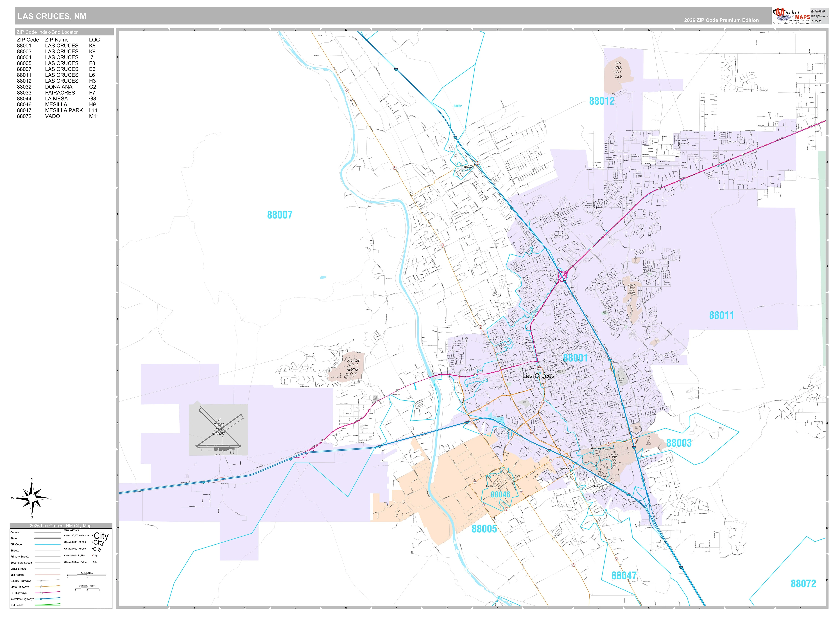Click the compass rose icon
840x617 pixels.
[x=32, y=498]
